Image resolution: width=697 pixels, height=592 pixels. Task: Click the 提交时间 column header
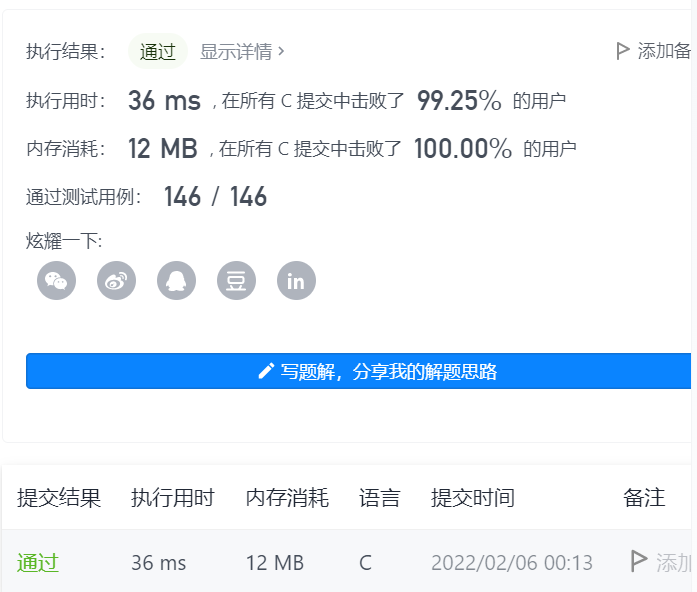tap(473, 498)
